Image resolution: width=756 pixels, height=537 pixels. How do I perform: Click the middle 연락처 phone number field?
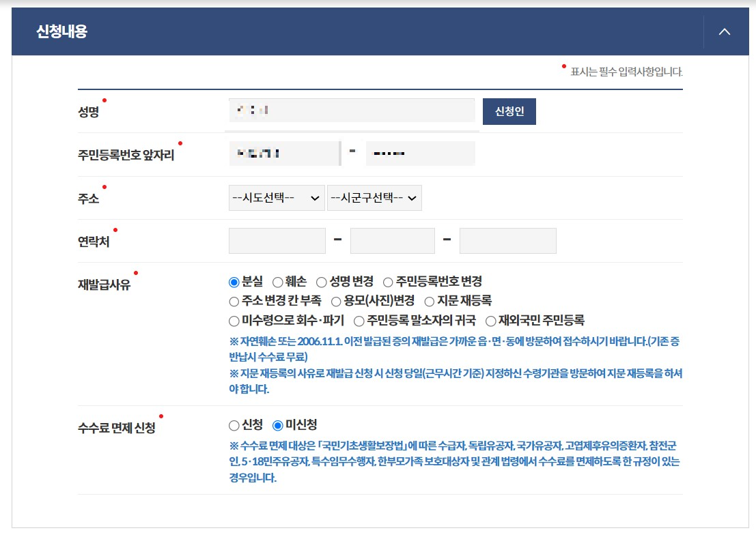point(393,241)
